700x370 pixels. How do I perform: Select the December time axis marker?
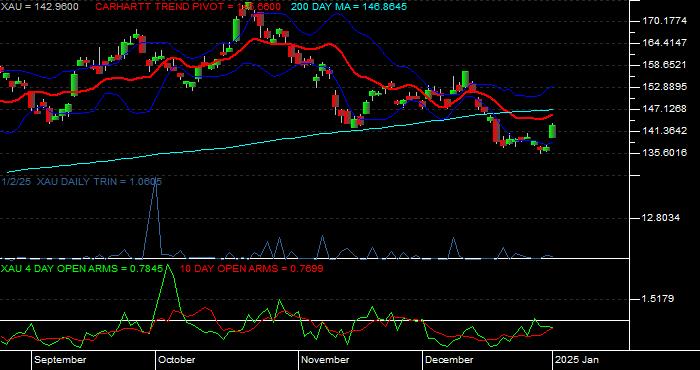449,360
